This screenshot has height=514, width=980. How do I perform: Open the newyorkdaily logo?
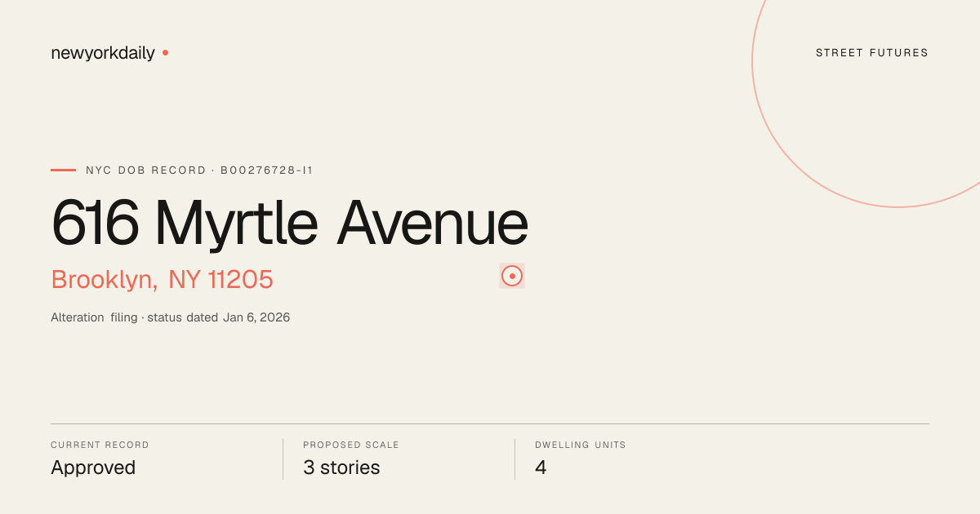(103, 53)
